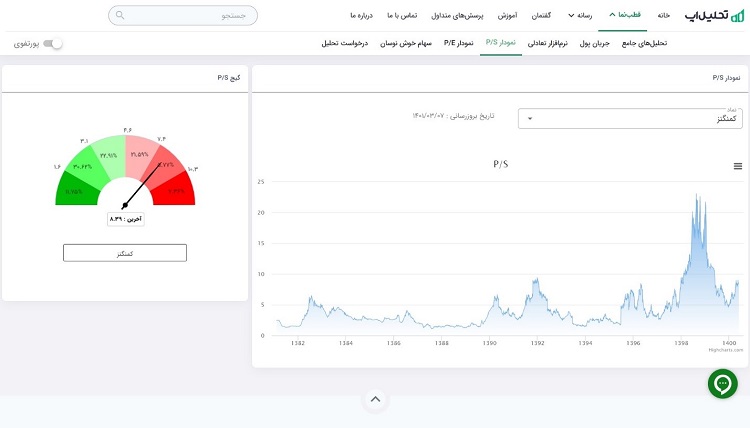Click the P/S chart title
The width and height of the screenshot is (750, 428).
[500, 164]
